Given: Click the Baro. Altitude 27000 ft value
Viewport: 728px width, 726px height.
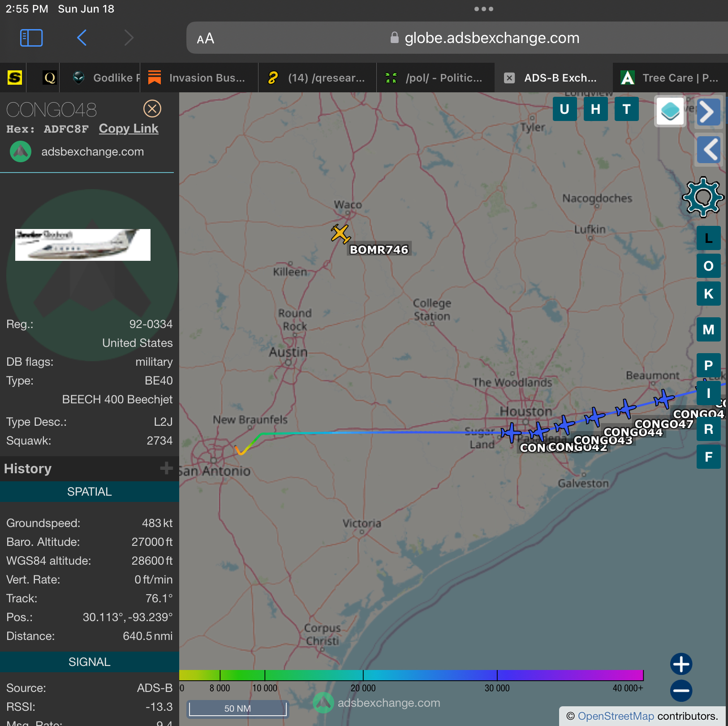Looking at the screenshot, I should coord(152,542).
